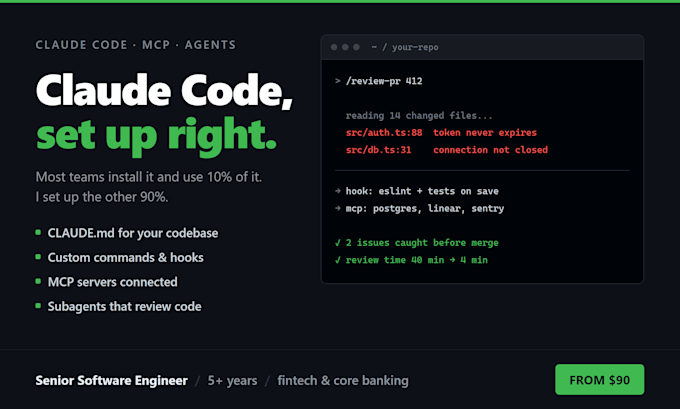Click the green bullet beside 'Custom commands & hooks'
Image resolution: width=680 pixels, height=409 pixels.
[x=38, y=257]
